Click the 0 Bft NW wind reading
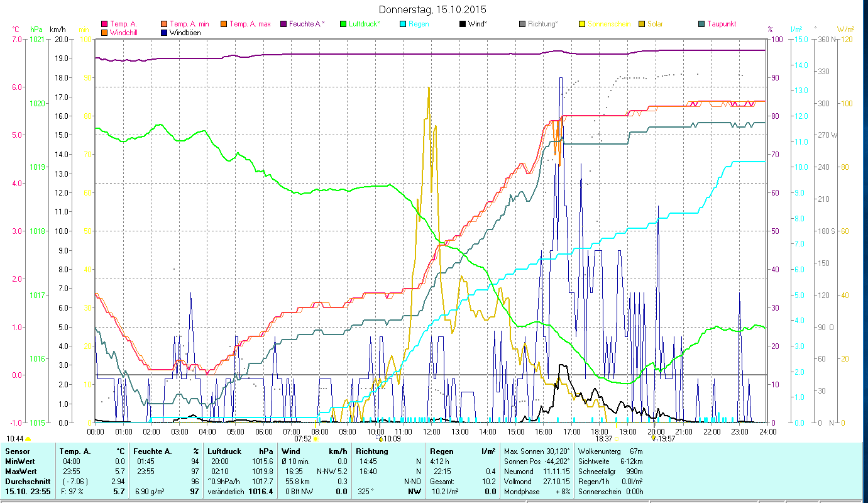The height and width of the screenshot is (503, 868). coord(300,492)
